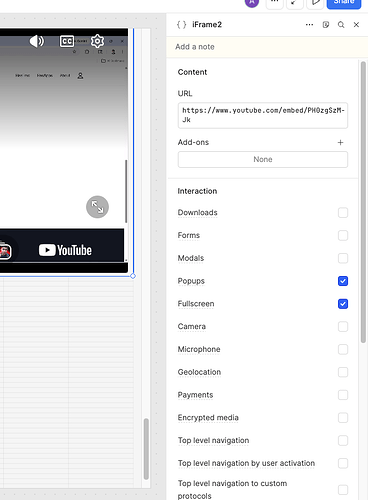This screenshot has width=368, height=500.
Task: Click the URL input field
Action: tap(263, 115)
